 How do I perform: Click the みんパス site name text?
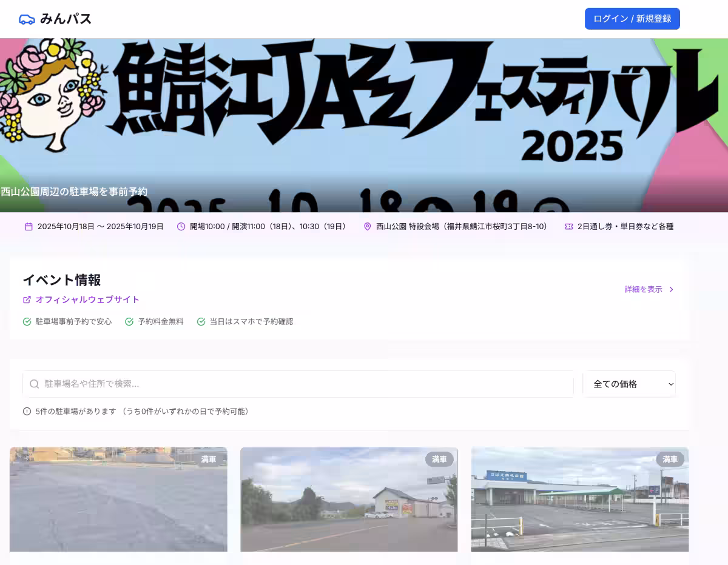(x=66, y=19)
